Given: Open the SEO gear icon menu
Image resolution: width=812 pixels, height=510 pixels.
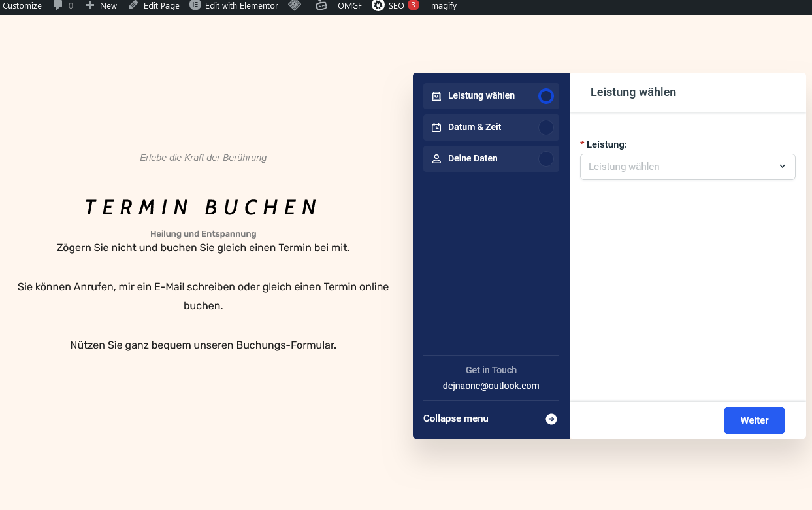Looking at the screenshot, I should [x=379, y=6].
